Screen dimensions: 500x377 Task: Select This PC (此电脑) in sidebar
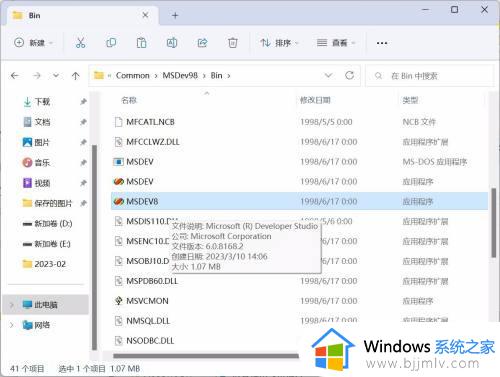[x=46, y=305]
